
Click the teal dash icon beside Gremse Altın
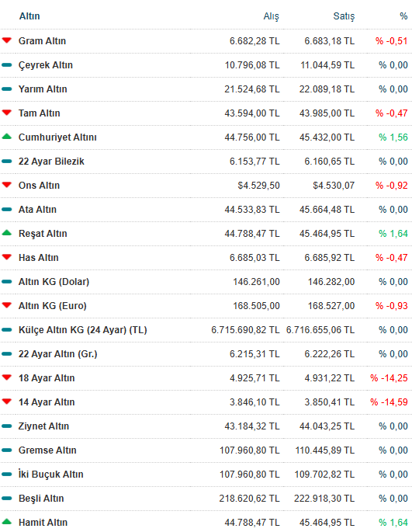point(7,450)
